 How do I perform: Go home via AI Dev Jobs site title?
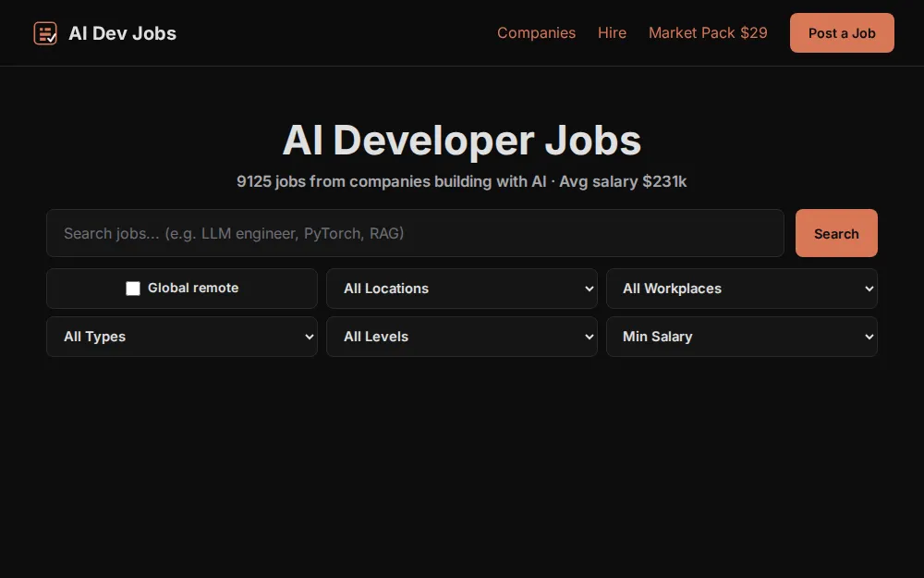[122, 33]
